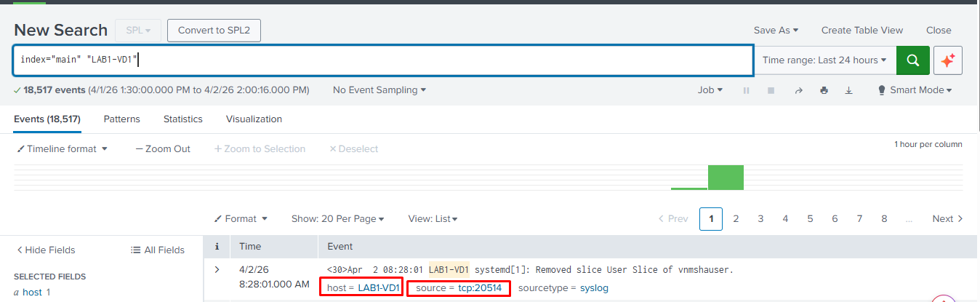980x302 pixels.
Task: Switch to the Visualization tab
Action: point(254,119)
